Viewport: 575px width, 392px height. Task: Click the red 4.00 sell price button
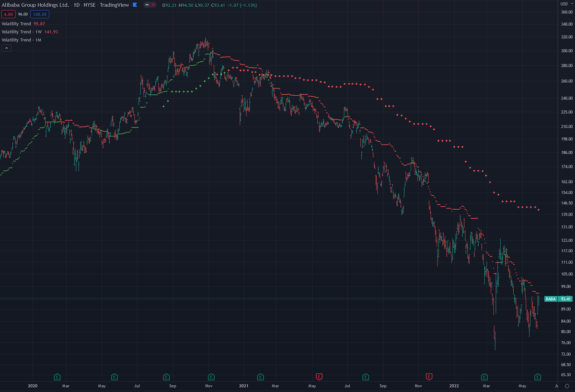8,14
